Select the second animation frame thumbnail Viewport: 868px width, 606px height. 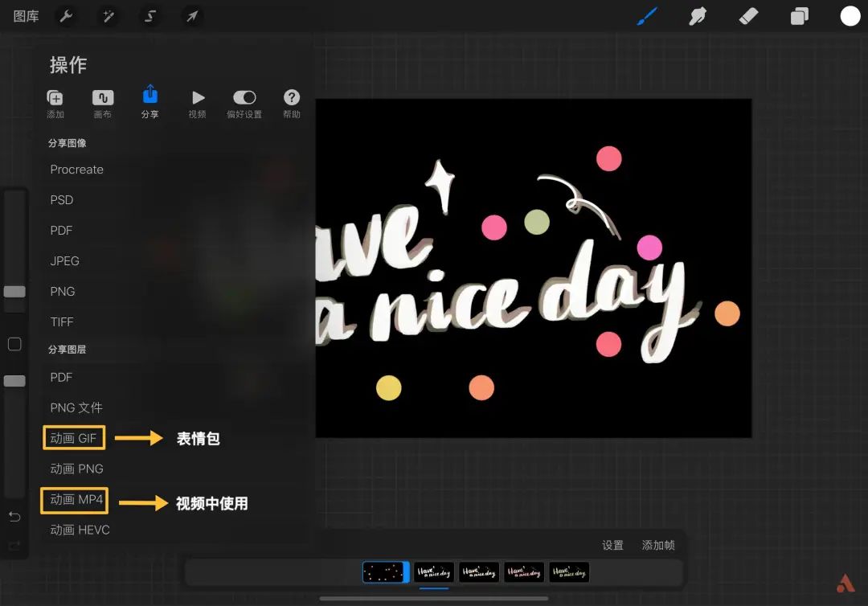[434, 572]
